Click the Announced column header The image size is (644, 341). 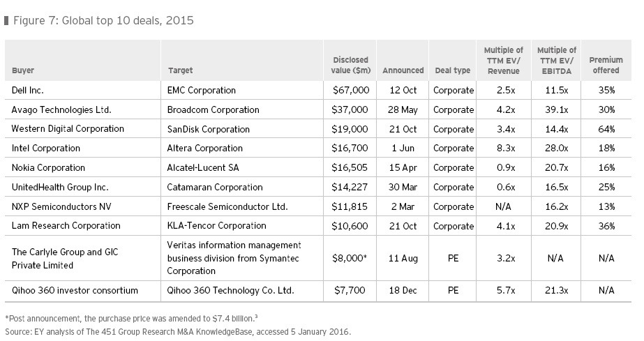pos(403,70)
